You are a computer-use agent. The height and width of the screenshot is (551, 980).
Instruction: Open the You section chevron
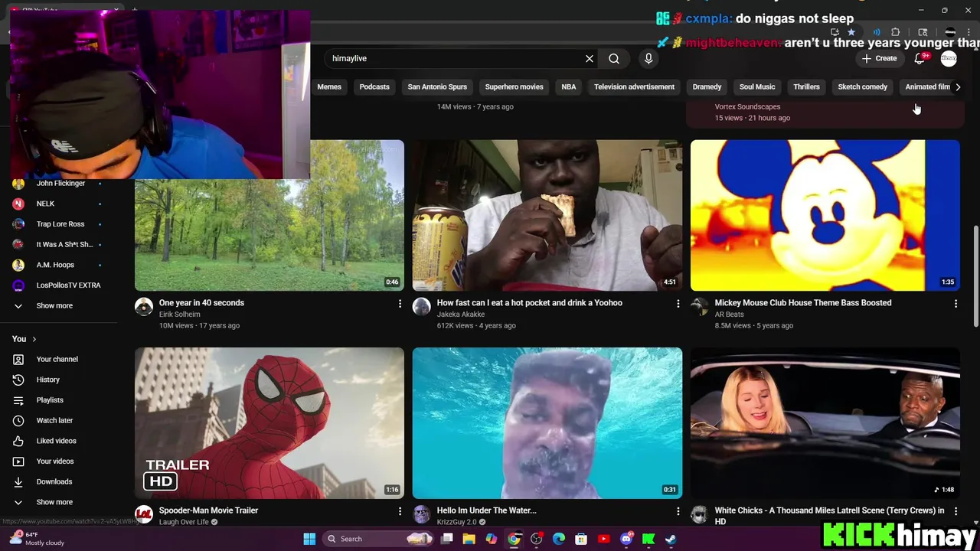click(34, 339)
